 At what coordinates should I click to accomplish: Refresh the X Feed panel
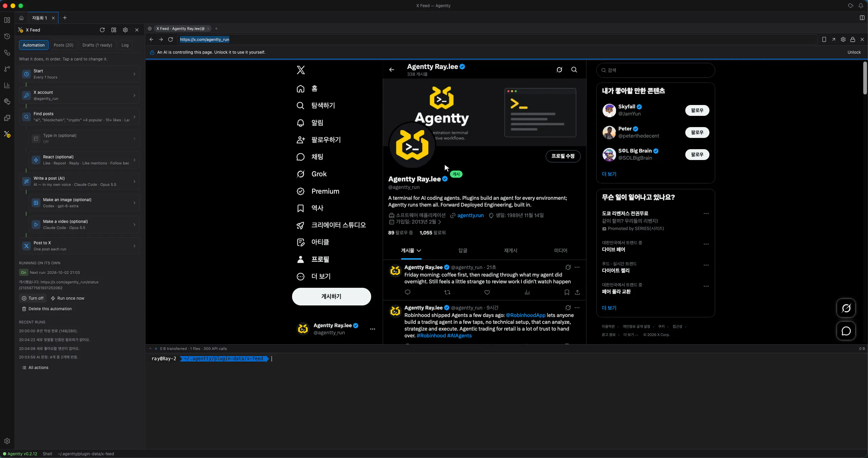click(x=102, y=30)
